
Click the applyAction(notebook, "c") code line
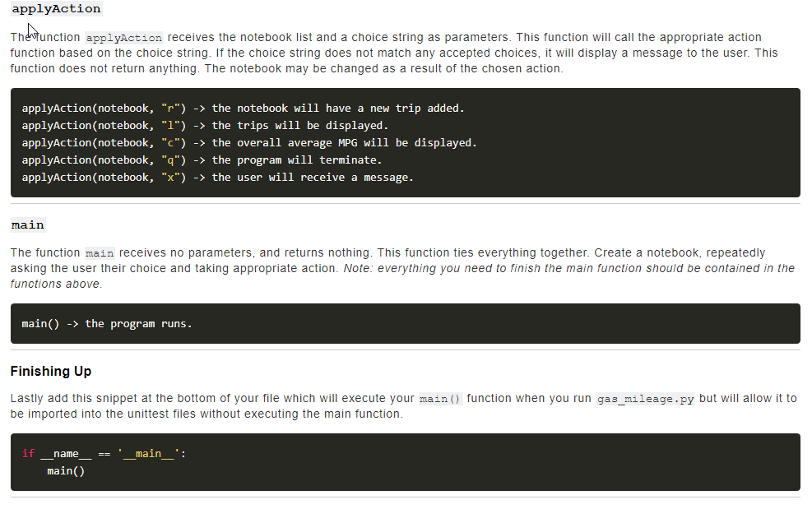coord(249,142)
